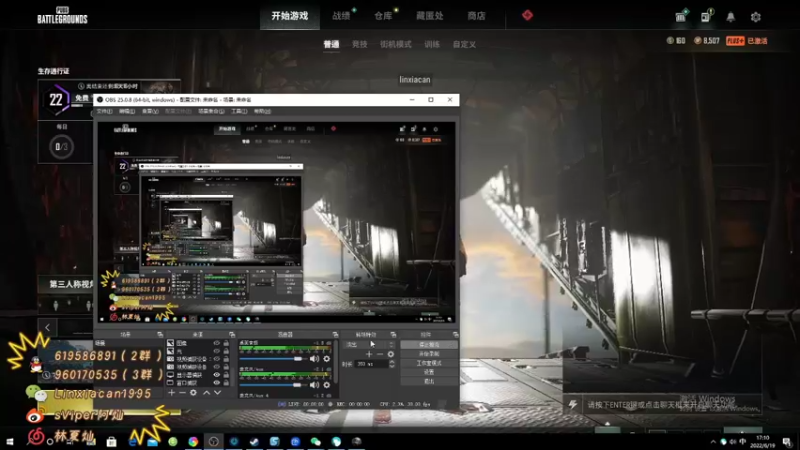This screenshot has height=450, width=800.
Task: Open WeChat from the taskbar
Action: (x=315, y=442)
